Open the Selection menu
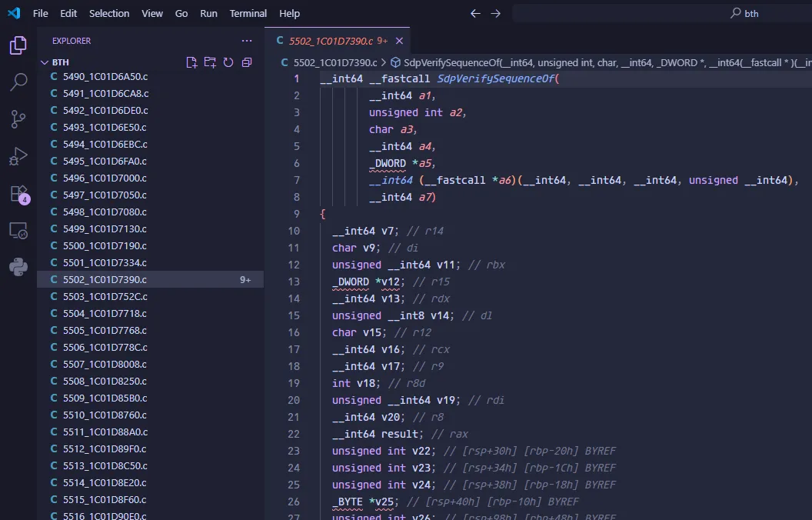Viewport: 812px width, 520px height. pos(109,13)
